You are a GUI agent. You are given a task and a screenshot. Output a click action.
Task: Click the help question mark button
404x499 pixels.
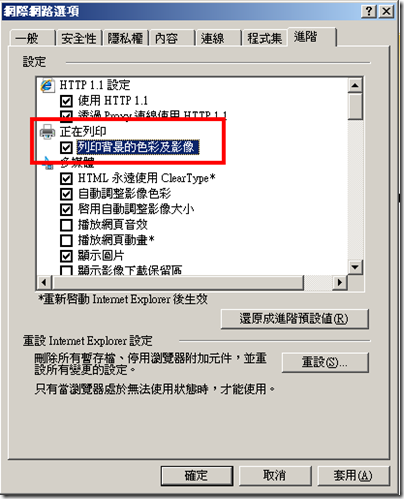tap(369, 12)
